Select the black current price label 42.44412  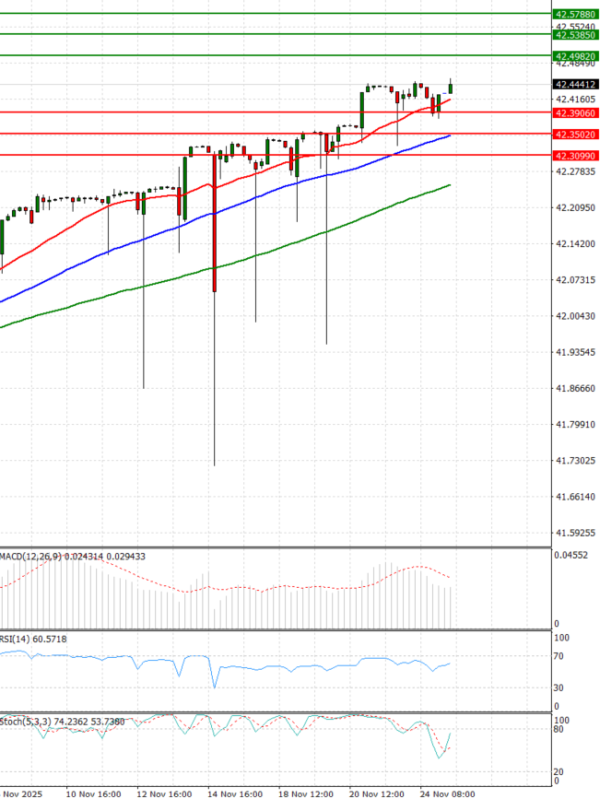(x=575, y=84)
